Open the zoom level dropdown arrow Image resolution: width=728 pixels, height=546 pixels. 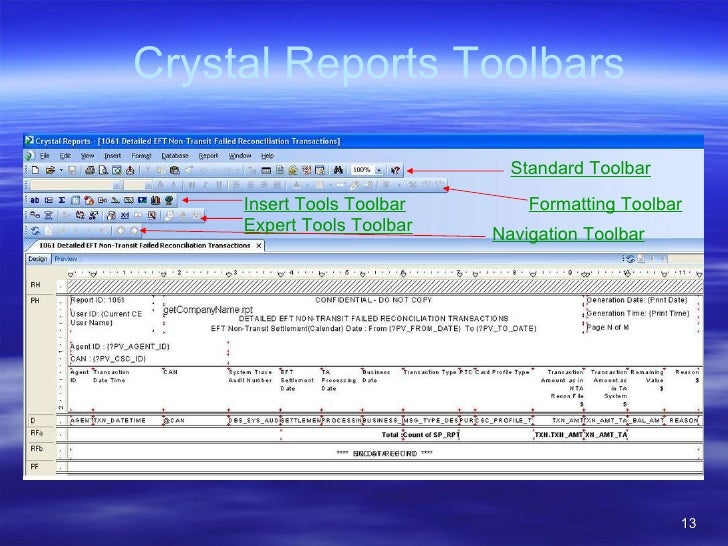pos(379,170)
